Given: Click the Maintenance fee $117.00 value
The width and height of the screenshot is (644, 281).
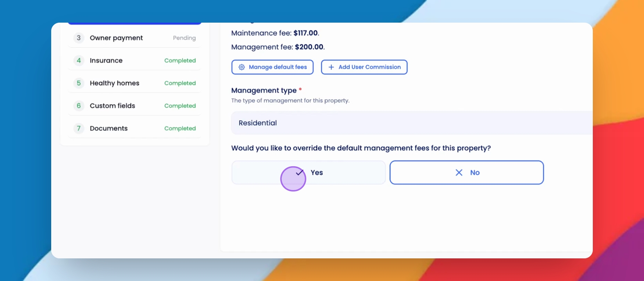Looking at the screenshot, I should (306, 33).
